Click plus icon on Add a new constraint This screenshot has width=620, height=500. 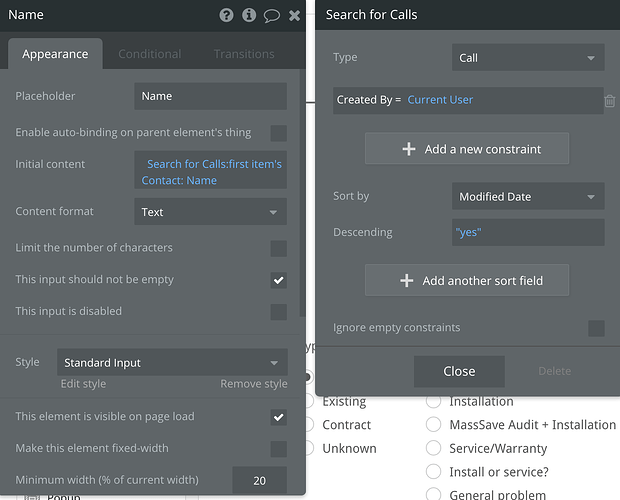[408, 149]
